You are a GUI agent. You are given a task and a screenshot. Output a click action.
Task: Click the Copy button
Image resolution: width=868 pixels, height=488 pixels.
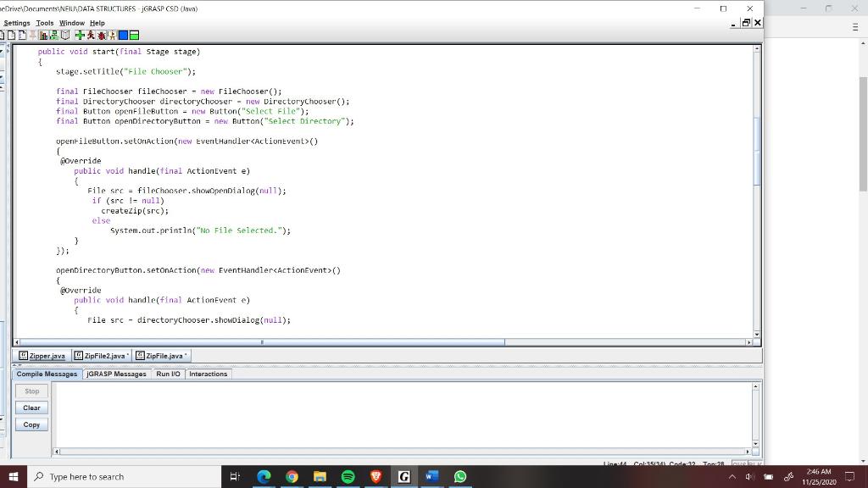pos(31,424)
